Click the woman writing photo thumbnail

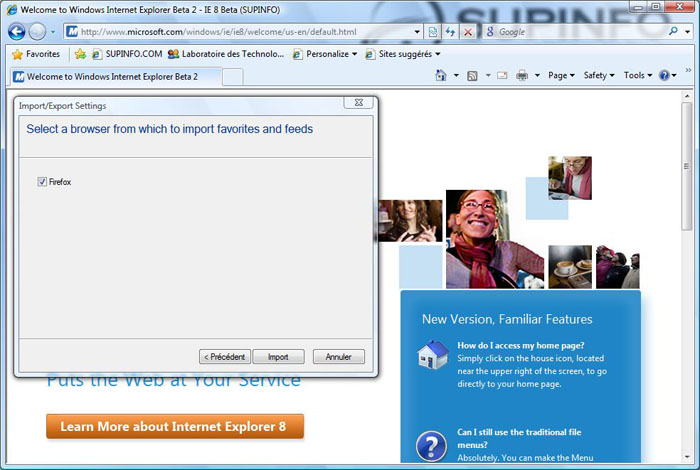570,178
